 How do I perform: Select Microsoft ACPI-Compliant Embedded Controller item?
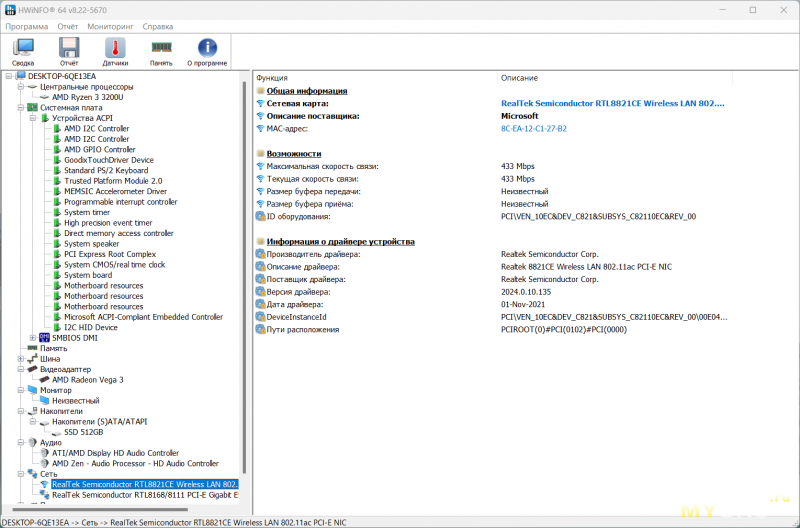pyautogui.click(x=143, y=317)
